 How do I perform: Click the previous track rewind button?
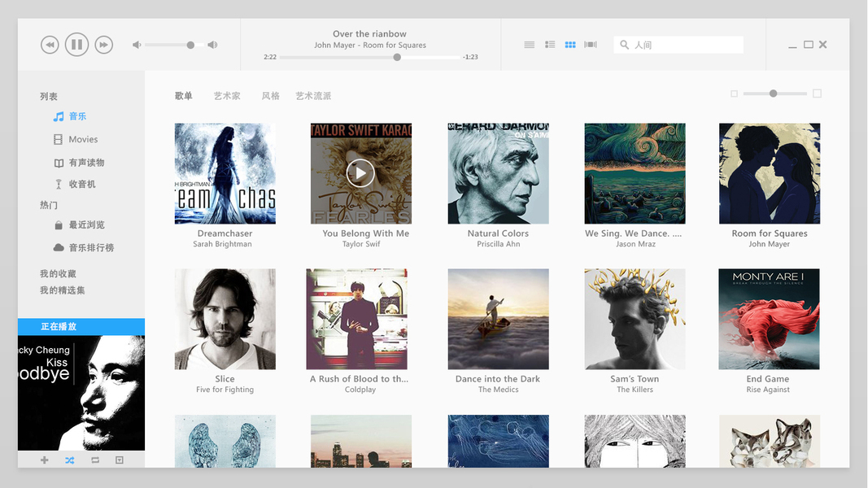[50, 45]
